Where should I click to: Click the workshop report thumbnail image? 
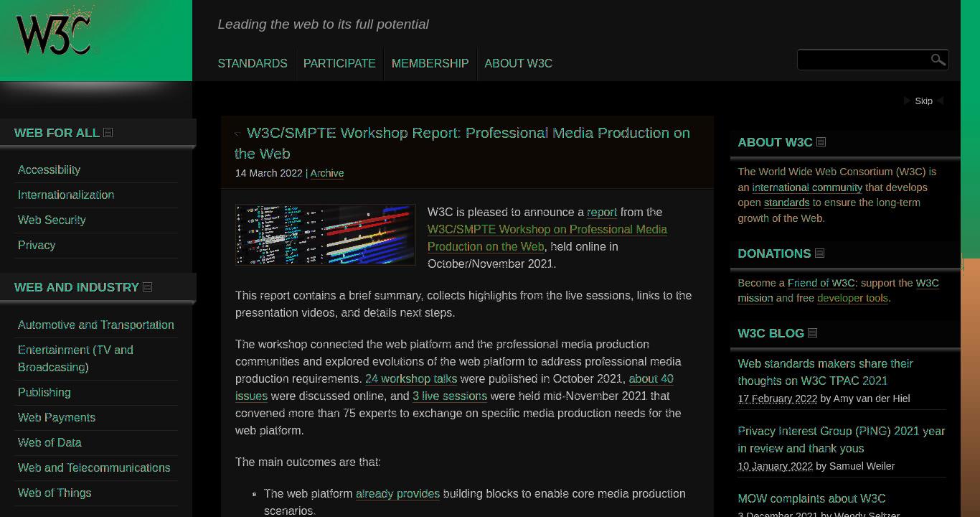(x=326, y=235)
